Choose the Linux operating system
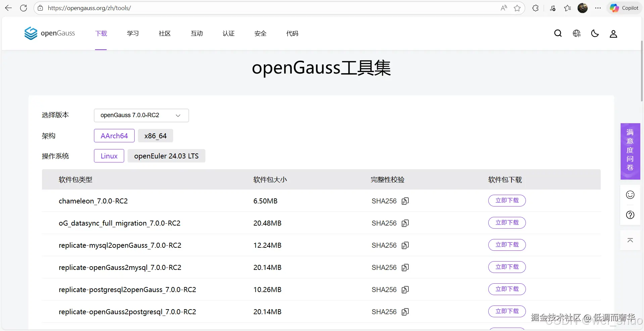The image size is (644, 331). (x=109, y=156)
